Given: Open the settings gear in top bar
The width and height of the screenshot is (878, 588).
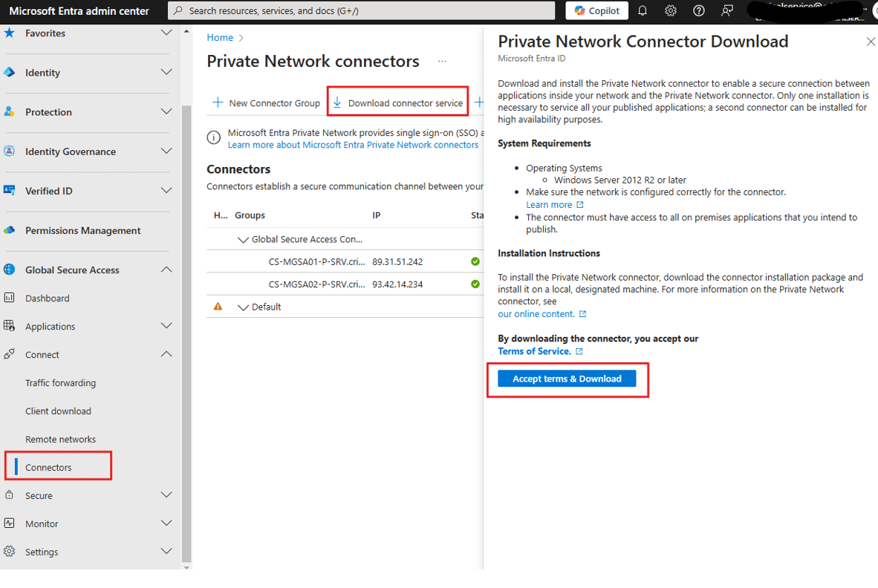Looking at the screenshot, I should [x=670, y=10].
